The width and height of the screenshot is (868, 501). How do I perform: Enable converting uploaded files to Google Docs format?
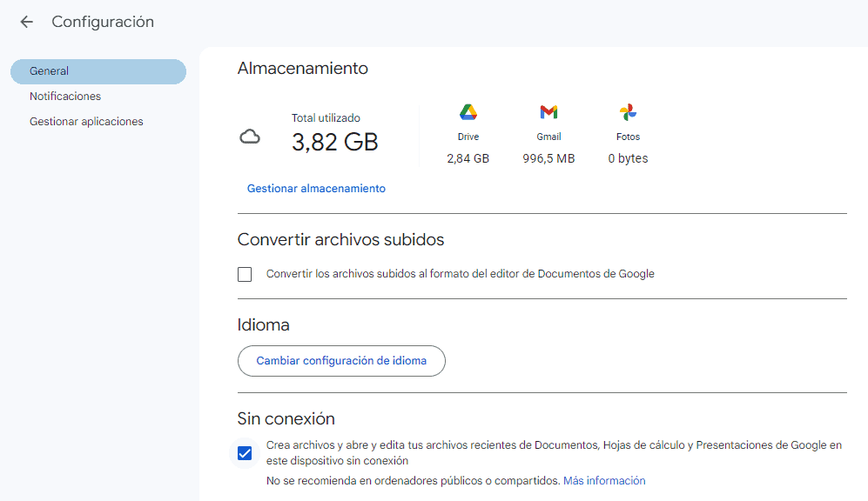245,274
